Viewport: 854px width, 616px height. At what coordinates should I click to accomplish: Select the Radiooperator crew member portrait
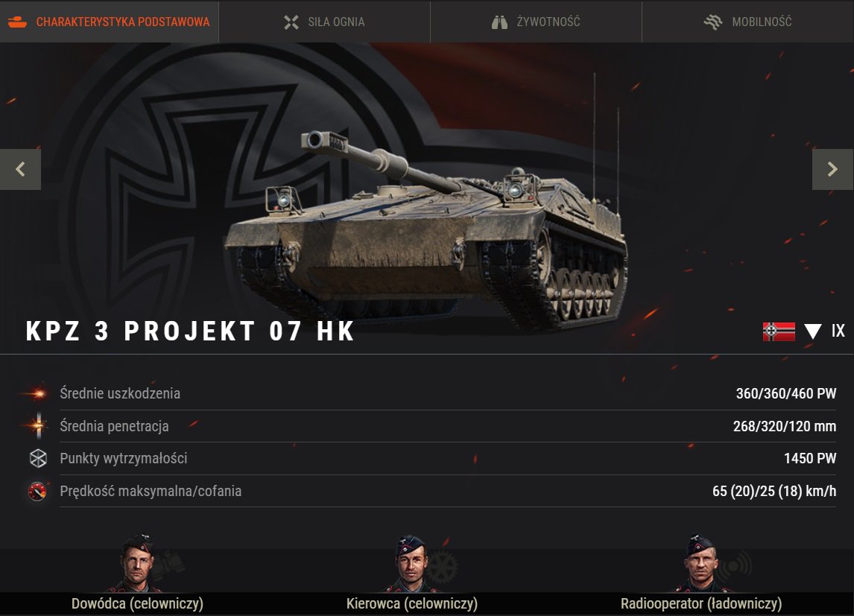pos(701,563)
